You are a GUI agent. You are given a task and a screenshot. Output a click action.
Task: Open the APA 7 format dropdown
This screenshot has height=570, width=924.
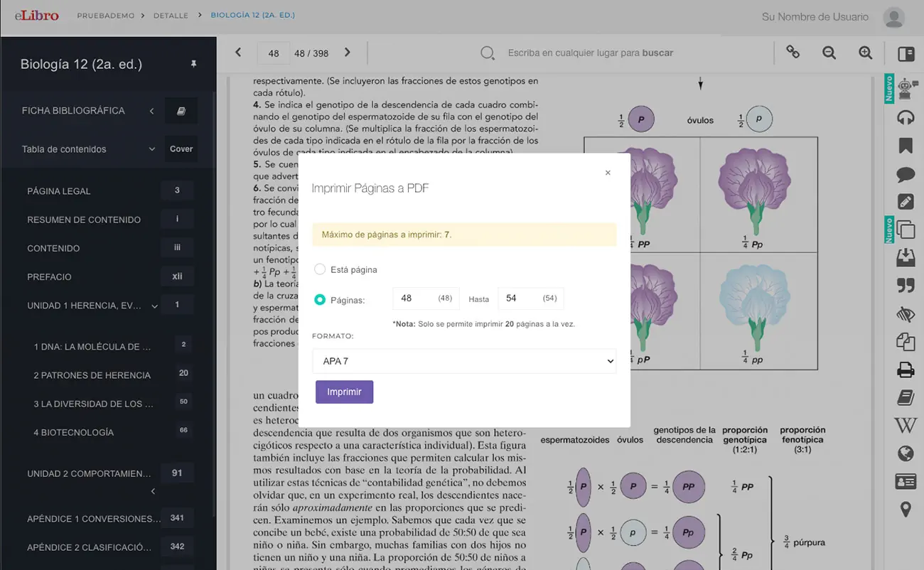point(464,361)
